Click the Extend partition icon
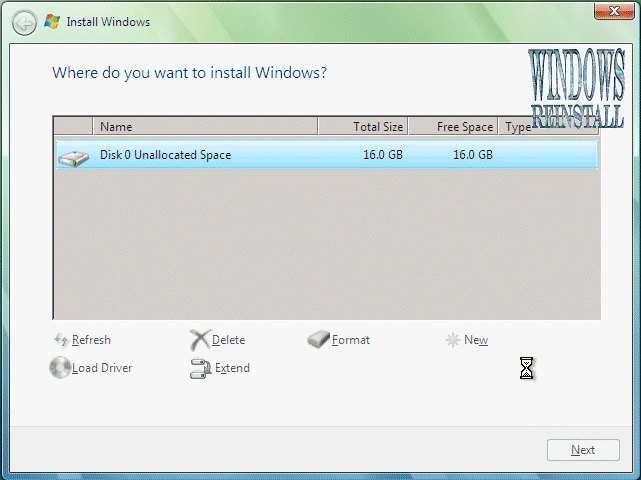 199,368
